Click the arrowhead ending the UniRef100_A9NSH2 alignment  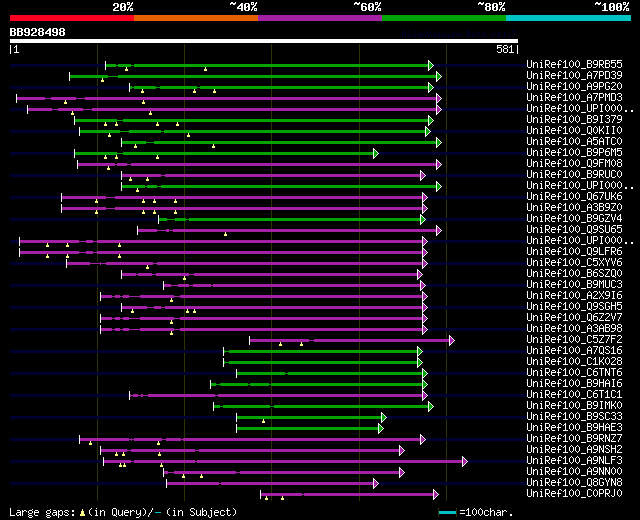402,451
